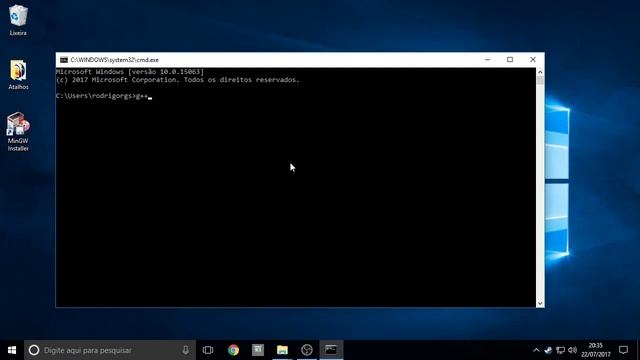Click the cmd.exe window title text
Screen dimensions: 640x360
pyautogui.click(x=114, y=60)
